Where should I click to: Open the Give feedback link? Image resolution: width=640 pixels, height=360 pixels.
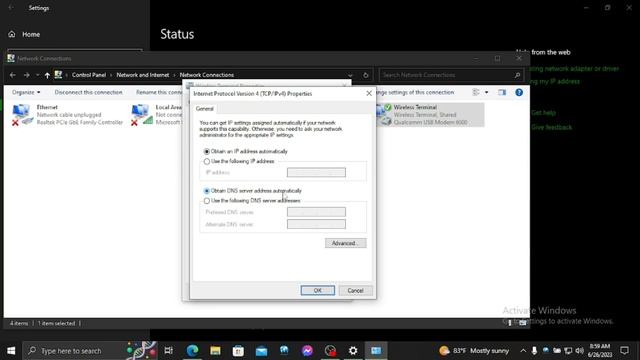pos(551,127)
